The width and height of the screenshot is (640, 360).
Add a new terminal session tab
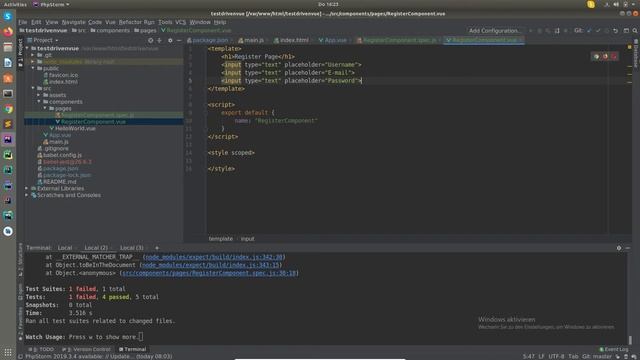157,248
